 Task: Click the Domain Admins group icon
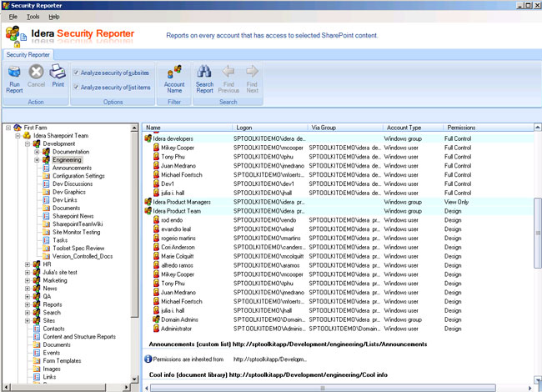click(156, 319)
